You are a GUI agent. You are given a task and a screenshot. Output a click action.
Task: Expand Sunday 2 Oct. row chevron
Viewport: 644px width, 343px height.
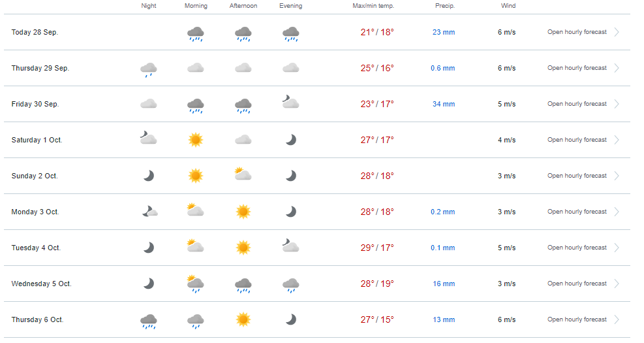coord(617,176)
